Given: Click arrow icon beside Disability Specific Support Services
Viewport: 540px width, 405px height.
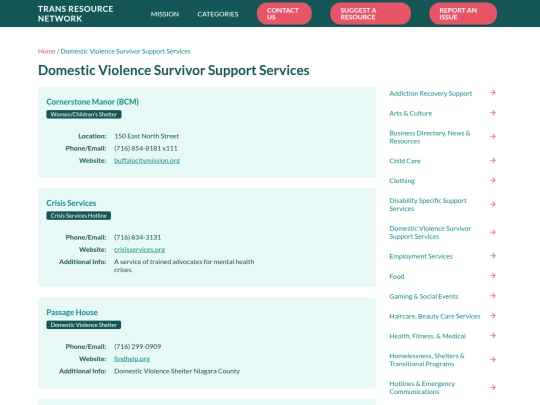Looking at the screenshot, I should [493, 204].
